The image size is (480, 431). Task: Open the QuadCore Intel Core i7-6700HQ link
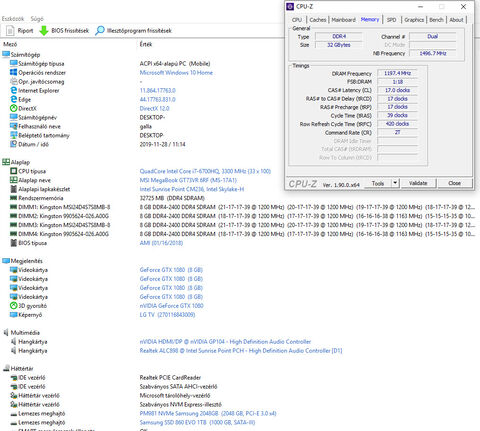pyautogui.click(x=205, y=171)
